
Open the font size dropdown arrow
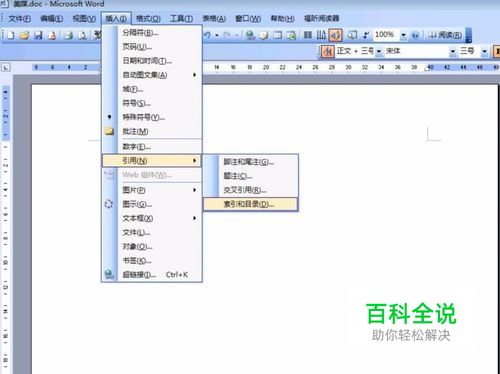tap(484, 51)
